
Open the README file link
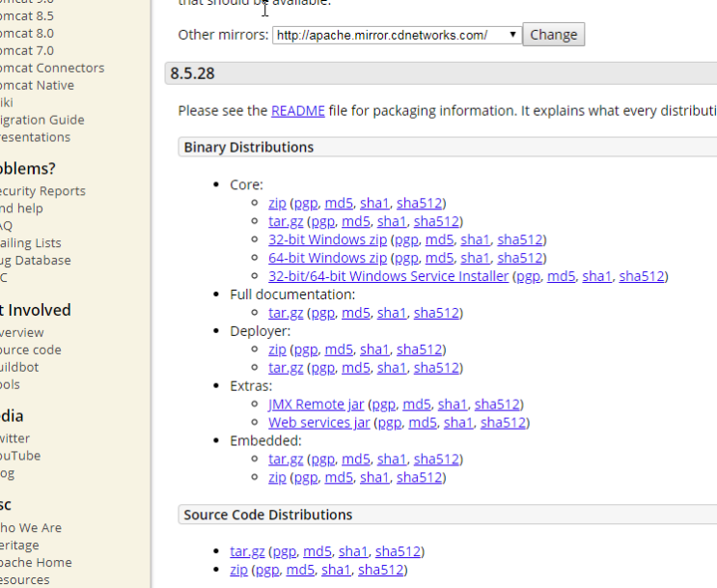[x=298, y=111]
